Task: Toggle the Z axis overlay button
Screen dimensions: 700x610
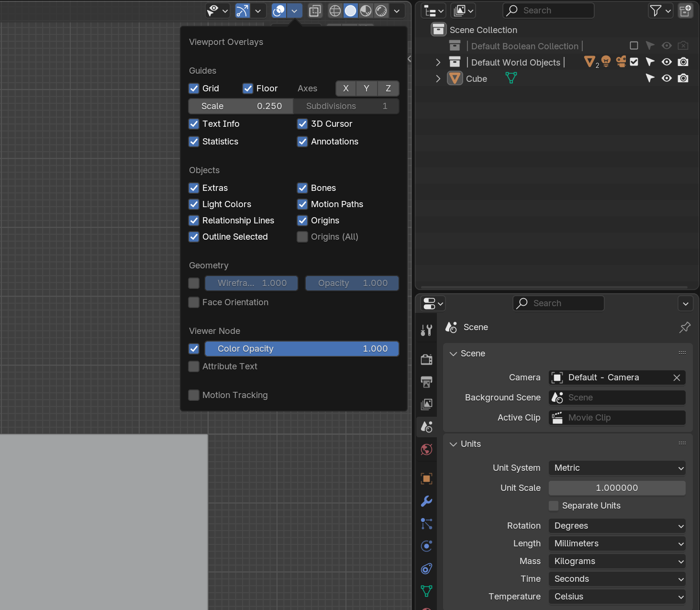Action: (x=389, y=89)
